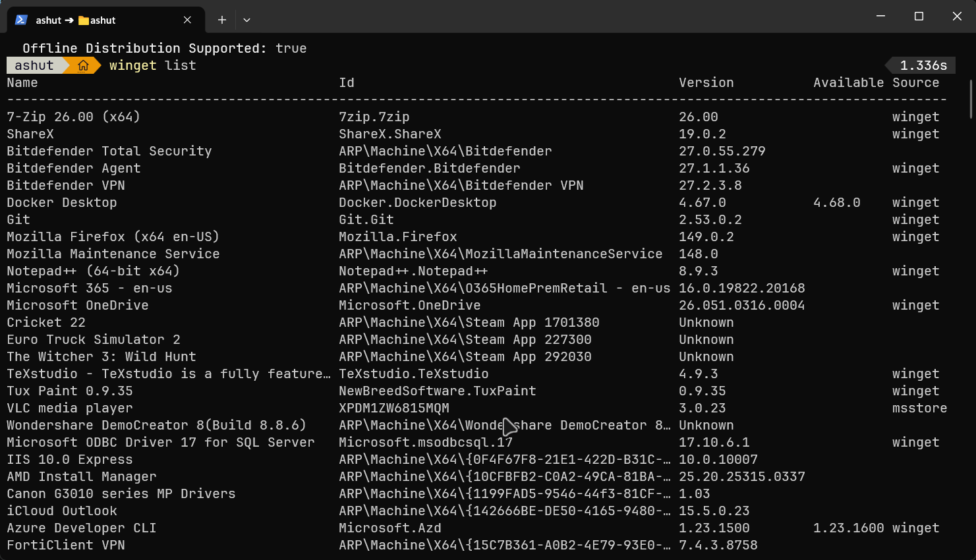Screen dimensions: 976x560
Task: Maximize the terminal window
Action: [919, 16]
